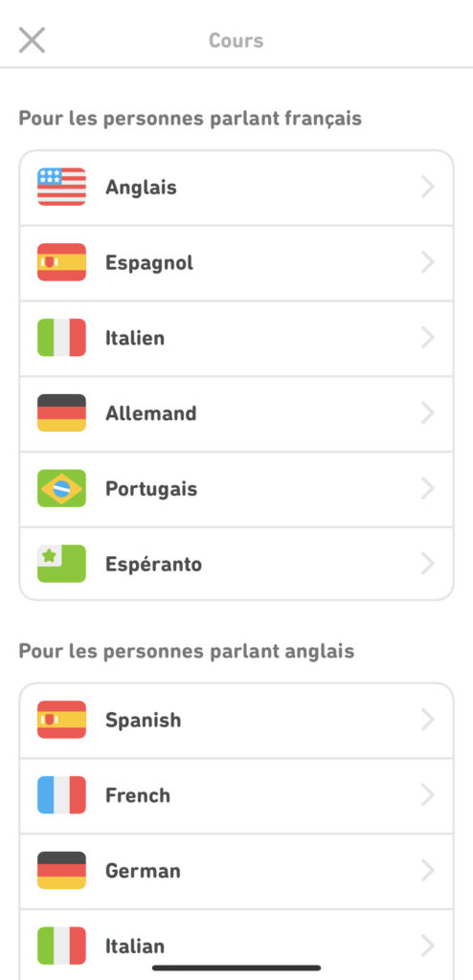Tap the Spain flag next to Espagnol
This screenshot has width=473, height=980.
[61, 262]
